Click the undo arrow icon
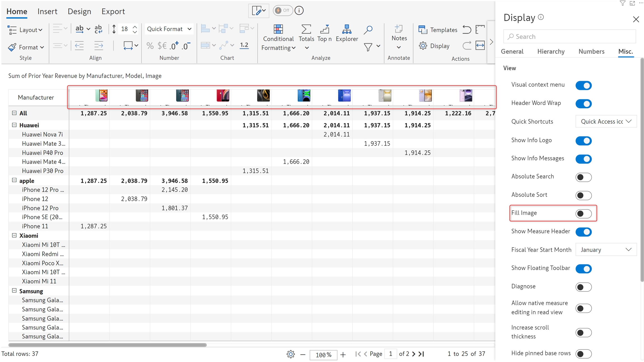This screenshot has width=644, height=362. 467,29
